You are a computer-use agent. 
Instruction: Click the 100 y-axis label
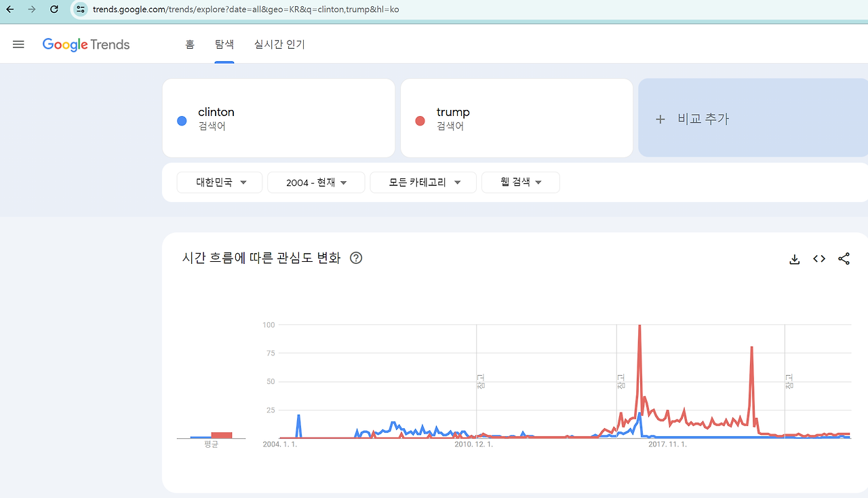(269, 325)
